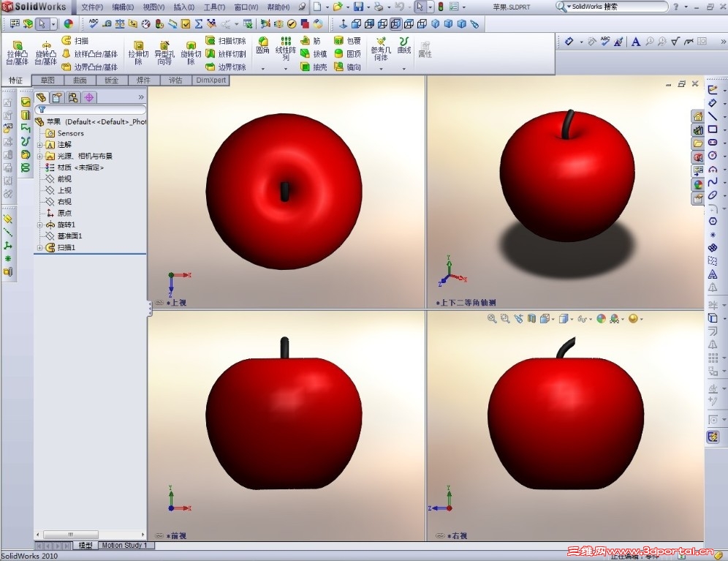
Task: Click the feature tree filter input field
Action: tap(91, 110)
